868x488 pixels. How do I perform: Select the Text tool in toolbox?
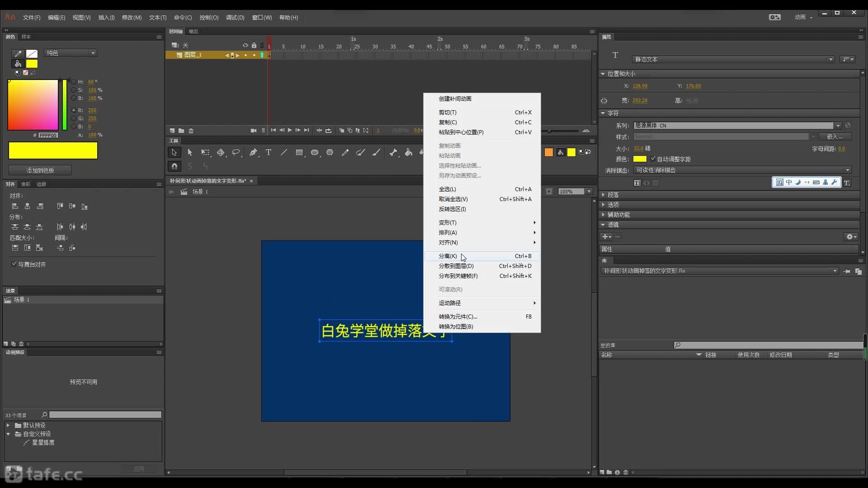coord(269,153)
